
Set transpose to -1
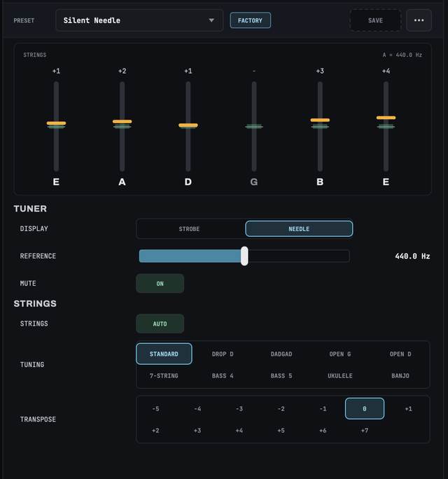(323, 409)
